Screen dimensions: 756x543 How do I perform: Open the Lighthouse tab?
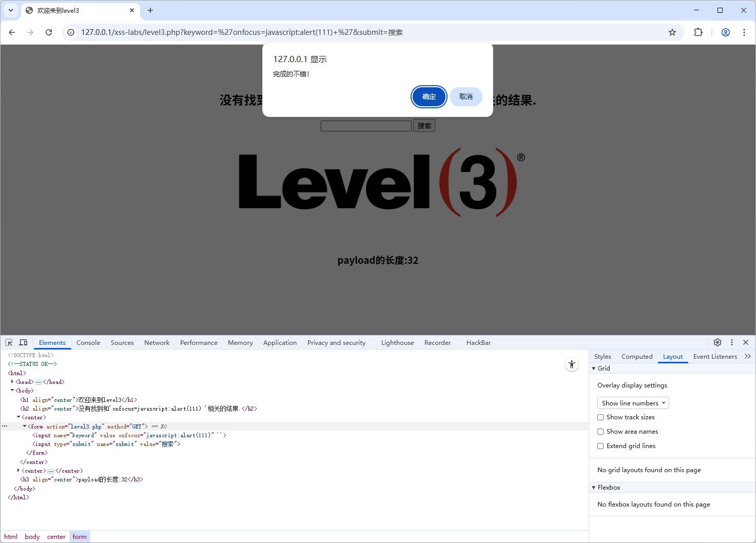[x=397, y=343]
